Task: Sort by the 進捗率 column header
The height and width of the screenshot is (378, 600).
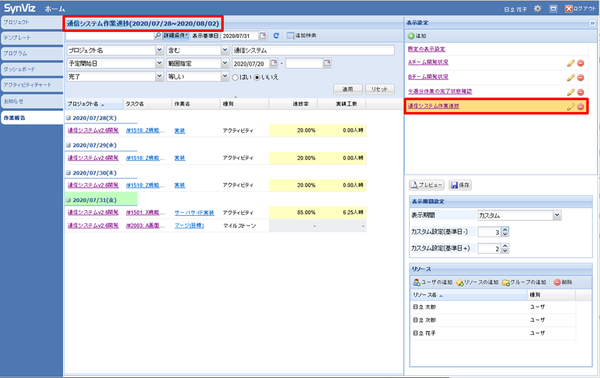Action: [x=293, y=104]
